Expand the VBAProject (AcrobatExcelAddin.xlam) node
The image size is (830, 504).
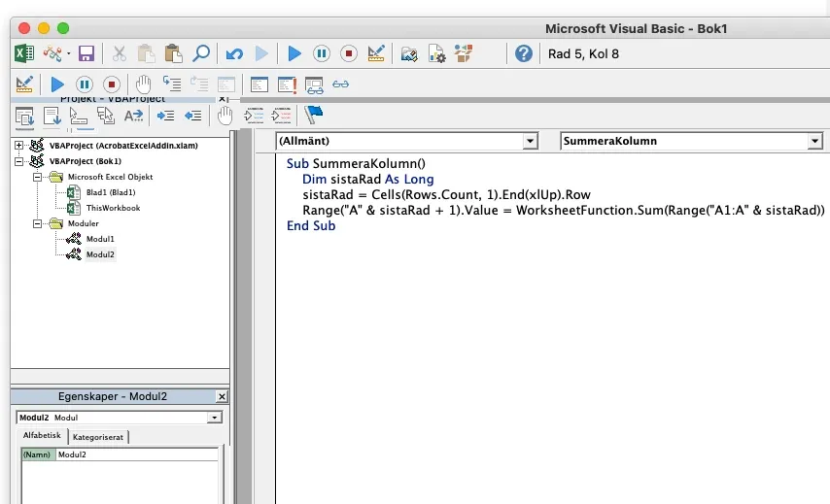19,145
